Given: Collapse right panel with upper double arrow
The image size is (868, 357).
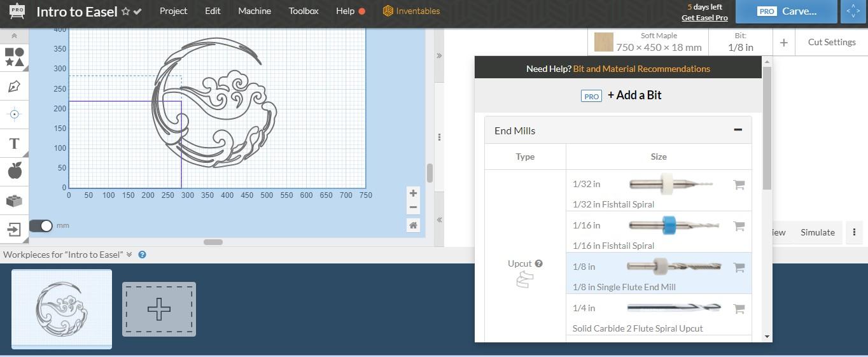Looking at the screenshot, I should [439, 56].
